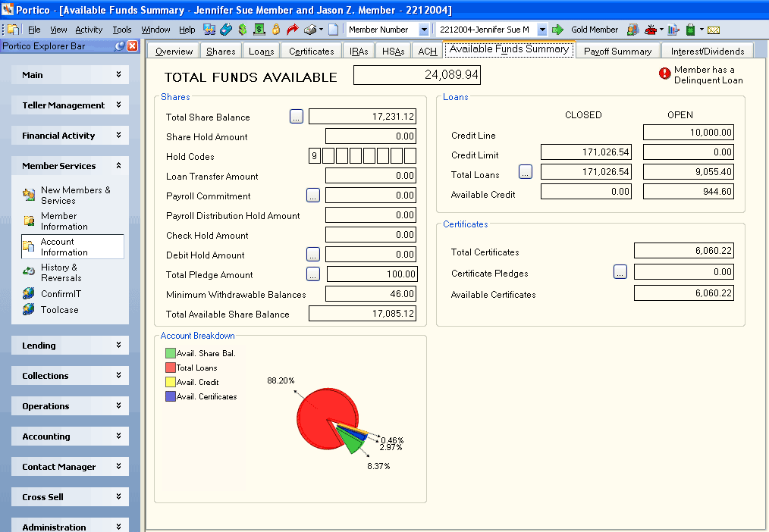Click the gold padlock toolbar icon

[x=276, y=30]
